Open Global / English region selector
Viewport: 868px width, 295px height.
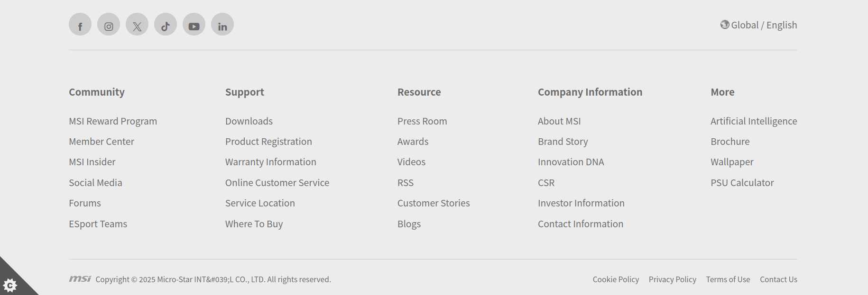tap(758, 25)
